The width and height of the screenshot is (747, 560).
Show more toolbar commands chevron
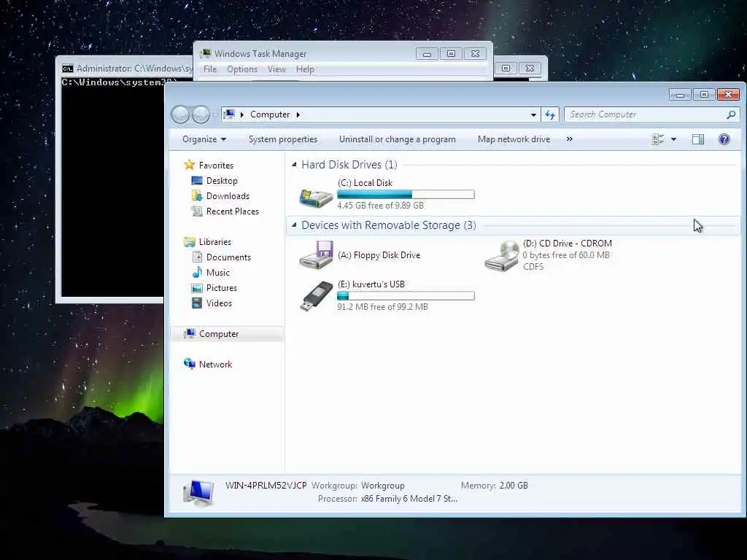[x=569, y=139]
